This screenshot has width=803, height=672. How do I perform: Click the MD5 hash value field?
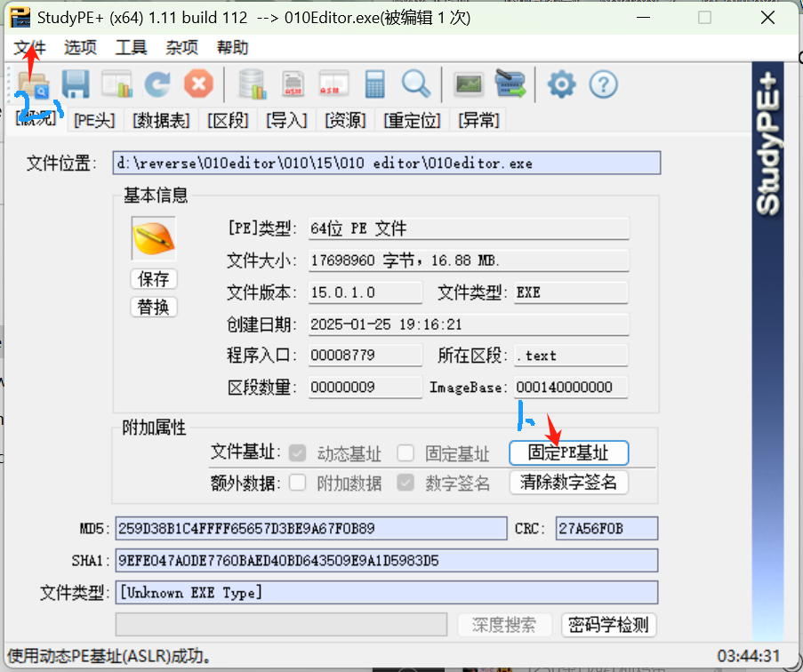click(x=311, y=529)
